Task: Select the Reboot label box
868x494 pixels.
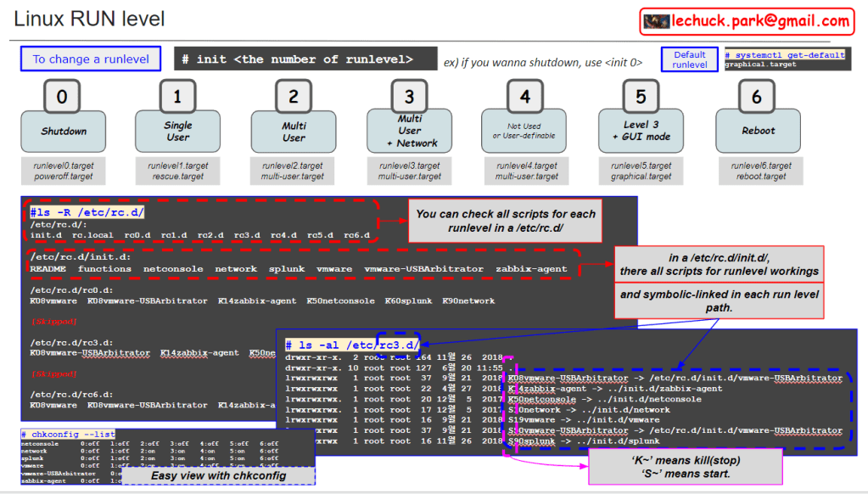Action: (758, 132)
